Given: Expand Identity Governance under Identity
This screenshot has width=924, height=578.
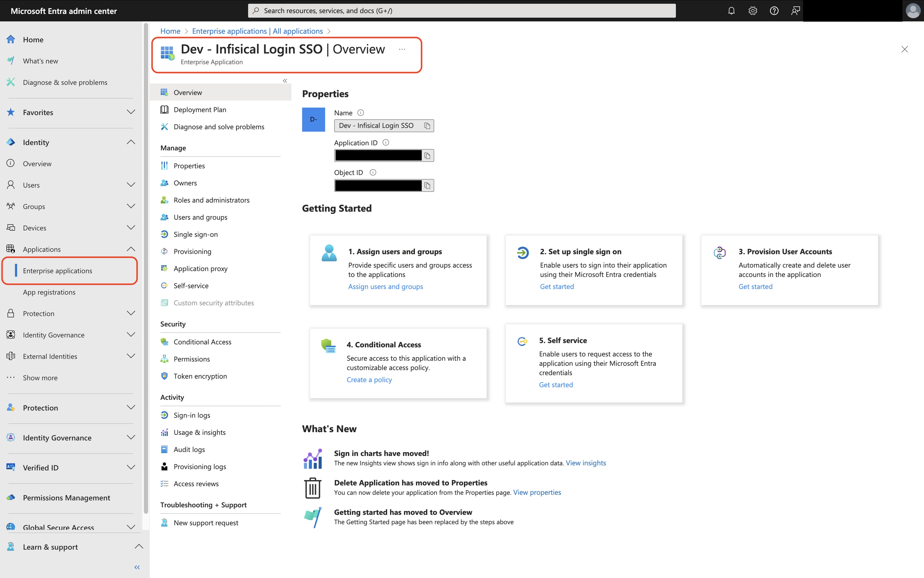Looking at the screenshot, I should (x=131, y=334).
